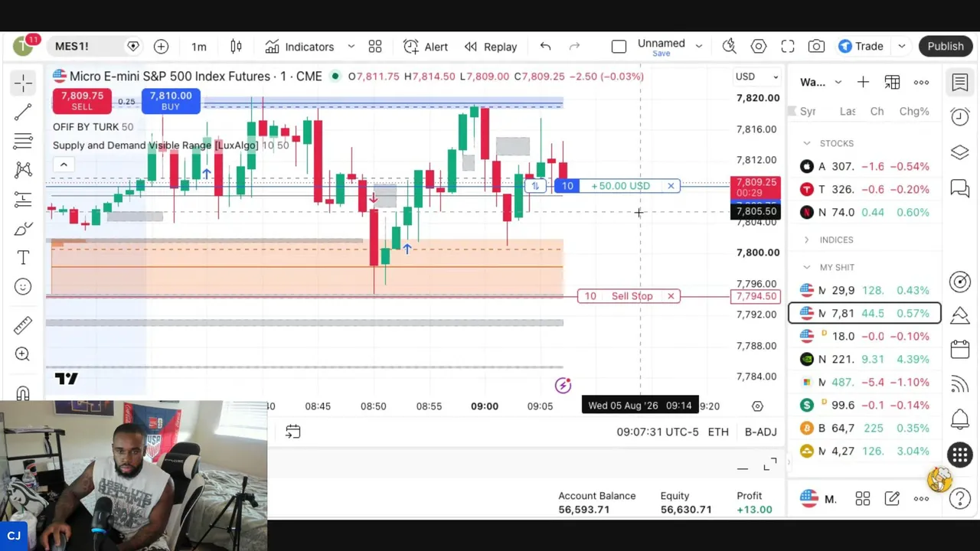The image size is (980, 551).
Task: Start bar Replay mode
Action: [x=491, y=47]
